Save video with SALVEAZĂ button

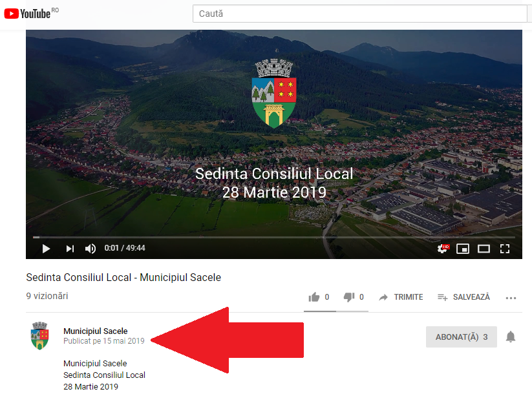point(463,297)
